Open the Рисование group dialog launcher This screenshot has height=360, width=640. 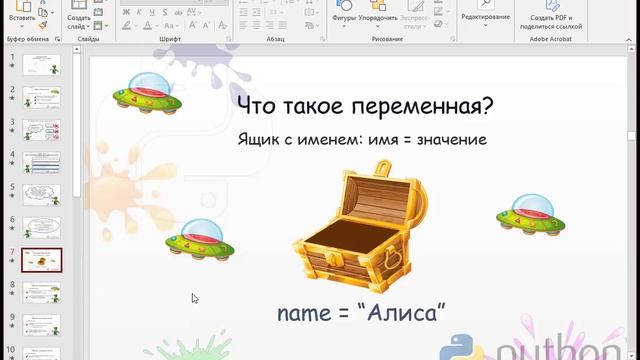453,39
